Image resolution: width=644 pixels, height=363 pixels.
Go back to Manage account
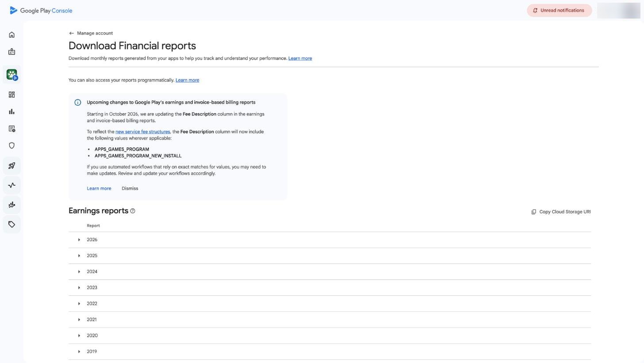pos(91,33)
